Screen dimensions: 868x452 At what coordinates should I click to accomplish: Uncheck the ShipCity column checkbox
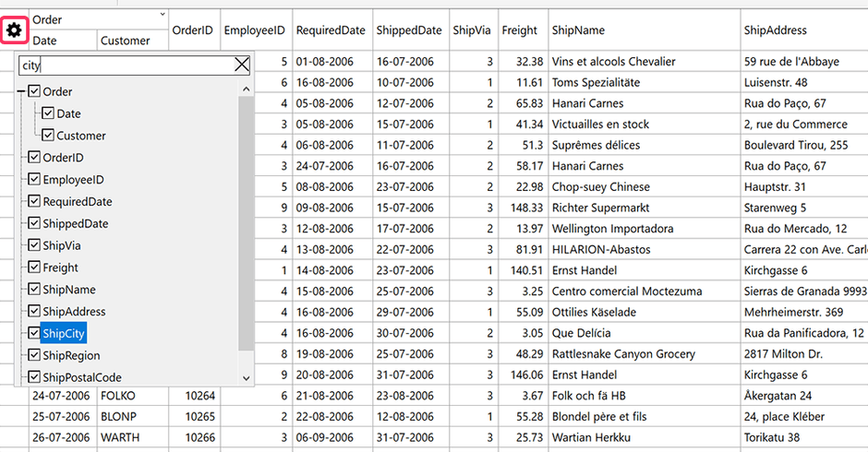(34, 334)
